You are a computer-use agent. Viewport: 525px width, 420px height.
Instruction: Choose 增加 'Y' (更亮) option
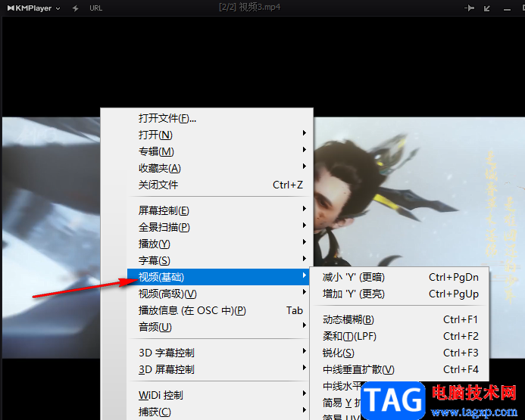(x=400, y=294)
